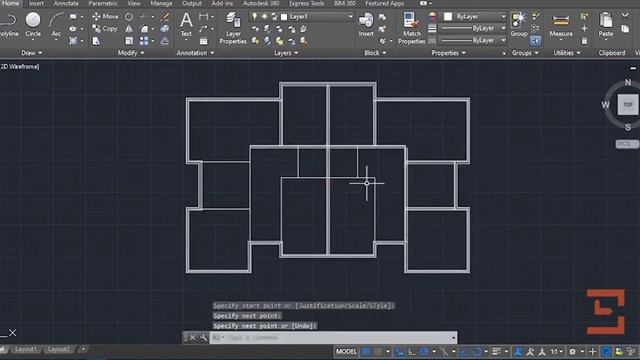640x360 pixels.
Task: Expand the Annotation panel
Action: tap(195, 53)
